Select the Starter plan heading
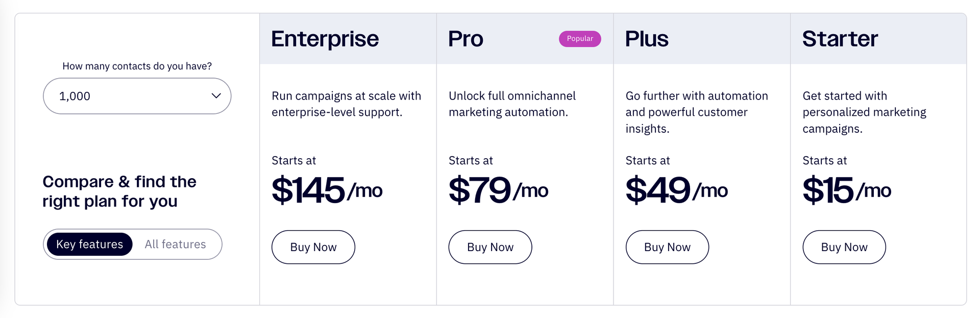The width and height of the screenshot is (980, 318). point(840,39)
